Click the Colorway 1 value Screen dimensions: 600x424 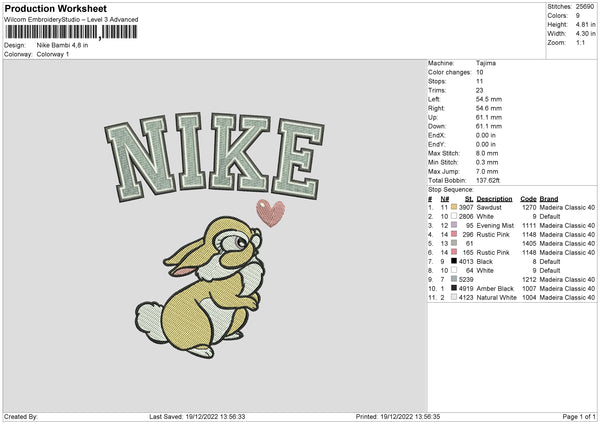click(x=53, y=55)
